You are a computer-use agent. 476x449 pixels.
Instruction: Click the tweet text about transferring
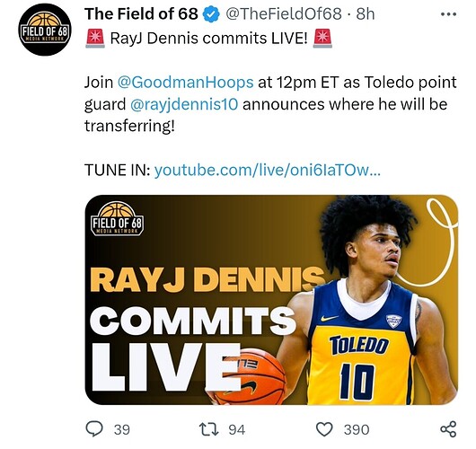tap(270, 104)
